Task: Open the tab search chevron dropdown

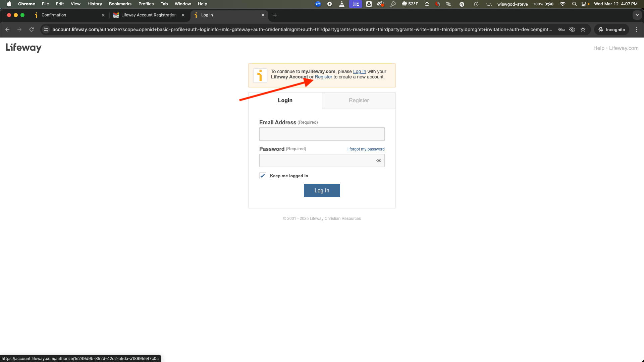Action: click(x=637, y=15)
